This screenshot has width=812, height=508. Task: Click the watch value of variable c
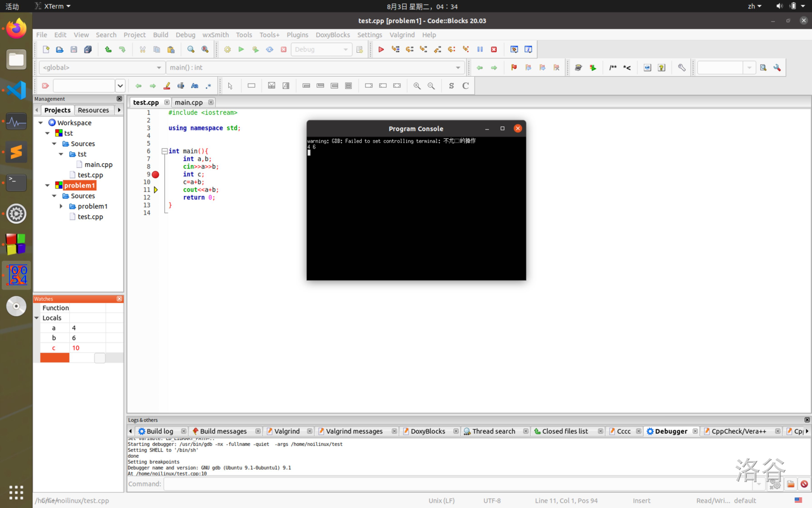[x=87, y=348]
